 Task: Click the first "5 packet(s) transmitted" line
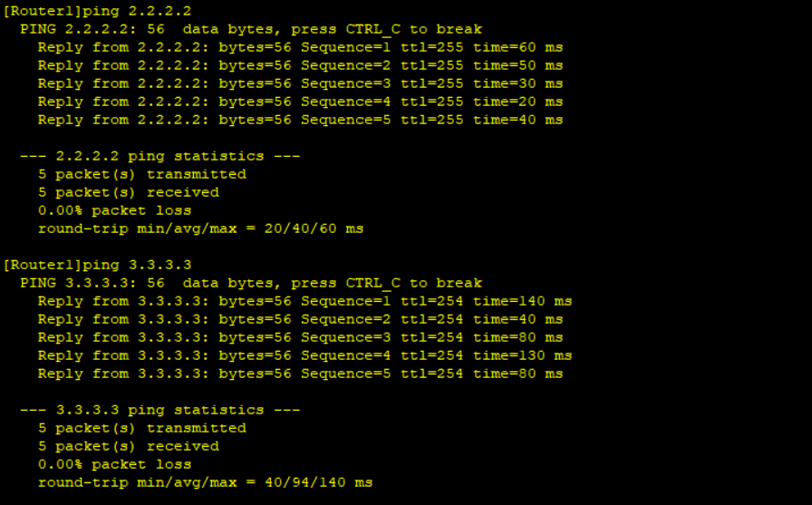[142, 174]
